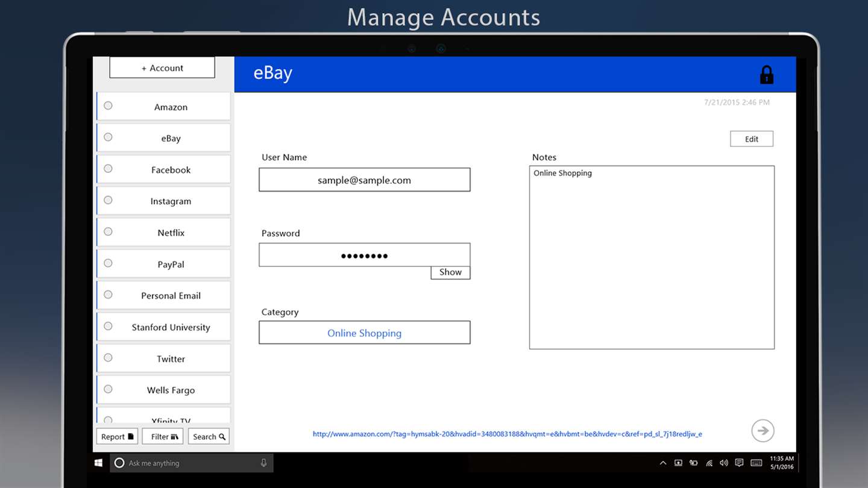Select the Amazon radio button
Viewport: 868px width, 488px height.
coord(108,105)
